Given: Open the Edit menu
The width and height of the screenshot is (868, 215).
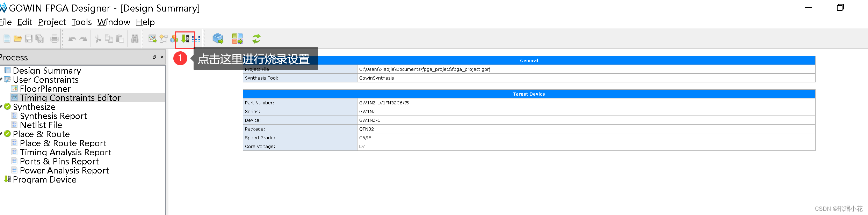Looking at the screenshot, I should [25, 22].
